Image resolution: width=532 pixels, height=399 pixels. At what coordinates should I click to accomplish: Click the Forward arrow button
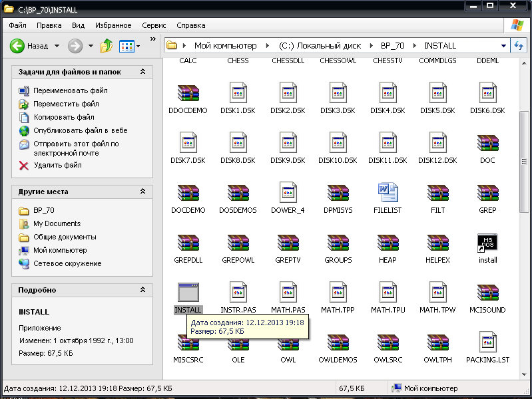point(75,46)
